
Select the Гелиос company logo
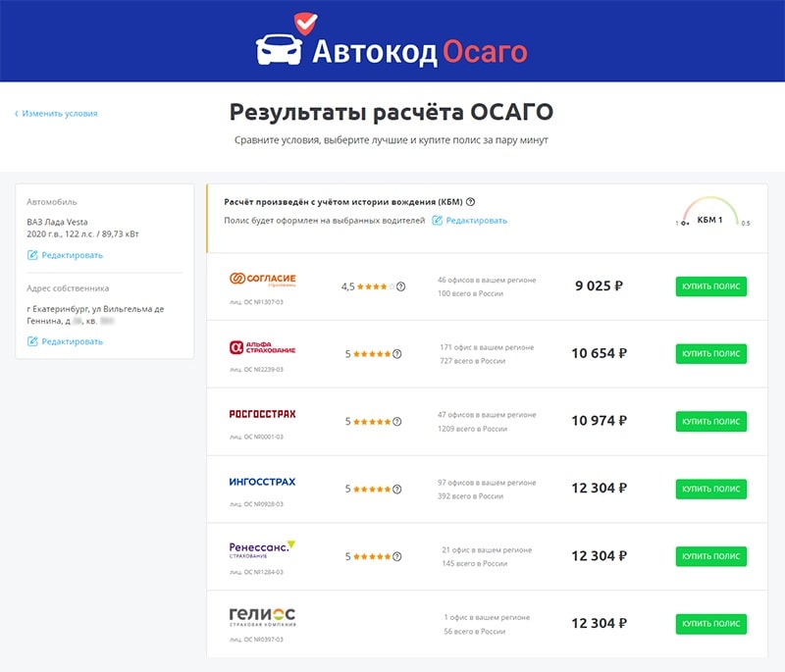pos(262,616)
